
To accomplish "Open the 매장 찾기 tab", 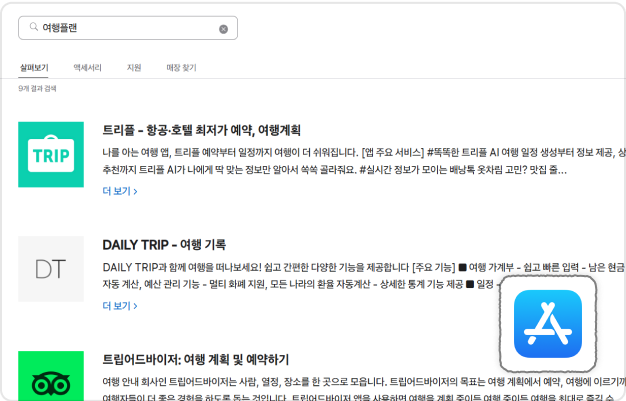I will point(181,67).
